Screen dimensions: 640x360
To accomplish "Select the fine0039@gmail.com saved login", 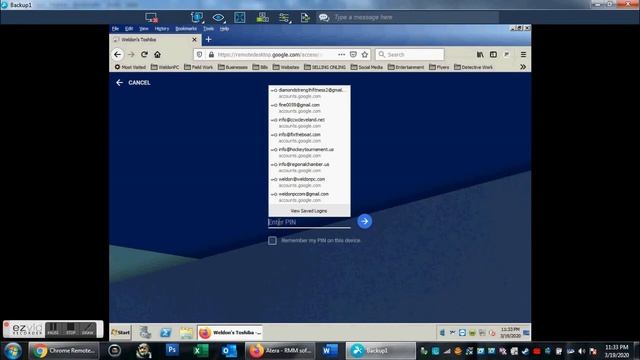I will (309, 108).
